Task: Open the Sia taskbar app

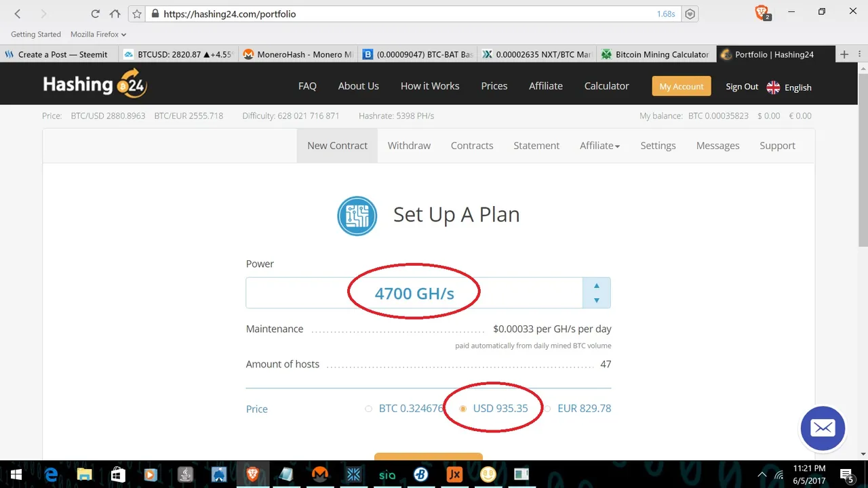Action: 387,474
